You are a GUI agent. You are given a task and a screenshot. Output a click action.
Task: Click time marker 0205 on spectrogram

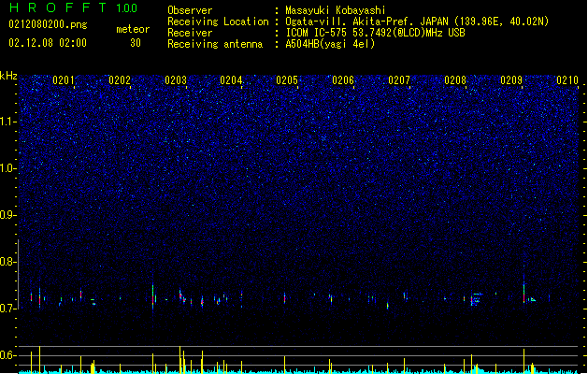tap(287, 80)
